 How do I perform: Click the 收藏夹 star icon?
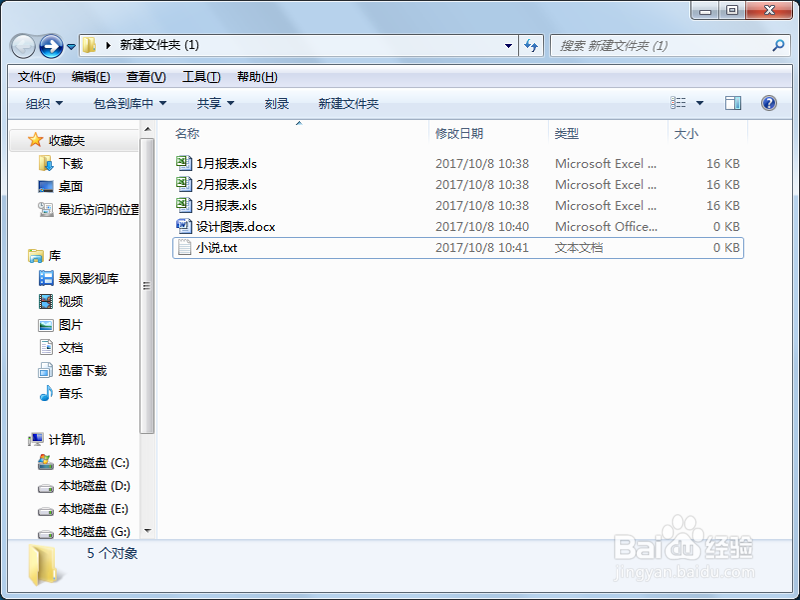(35, 140)
